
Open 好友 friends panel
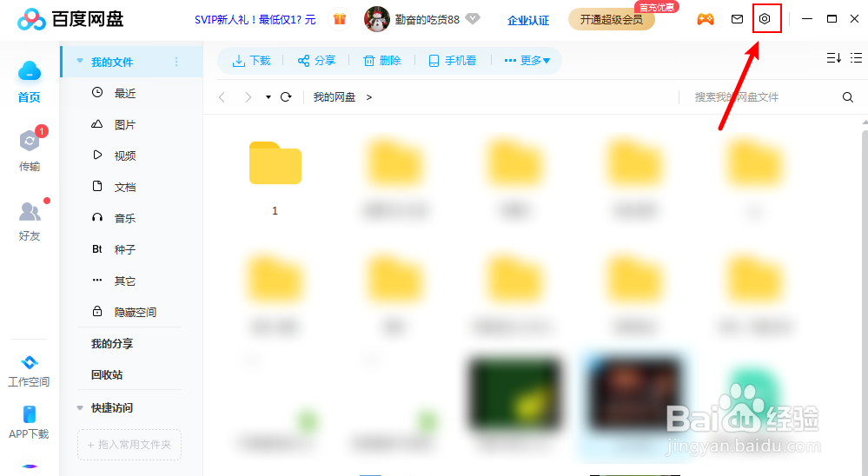tap(30, 221)
